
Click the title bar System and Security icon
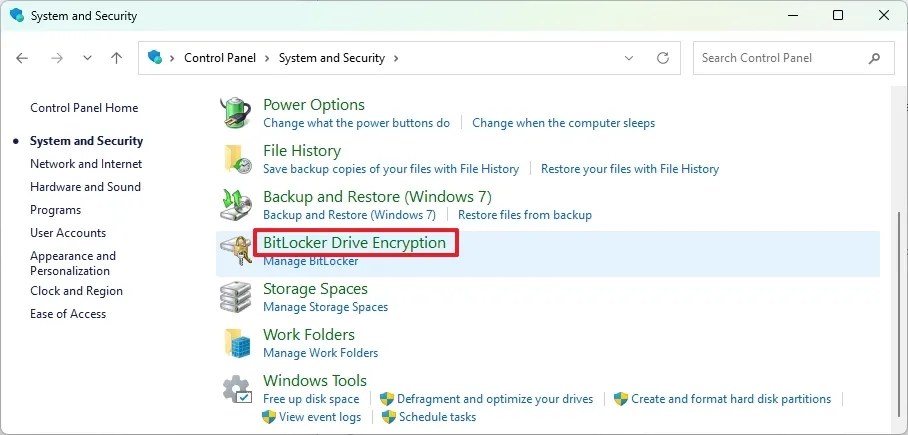tap(17, 15)
